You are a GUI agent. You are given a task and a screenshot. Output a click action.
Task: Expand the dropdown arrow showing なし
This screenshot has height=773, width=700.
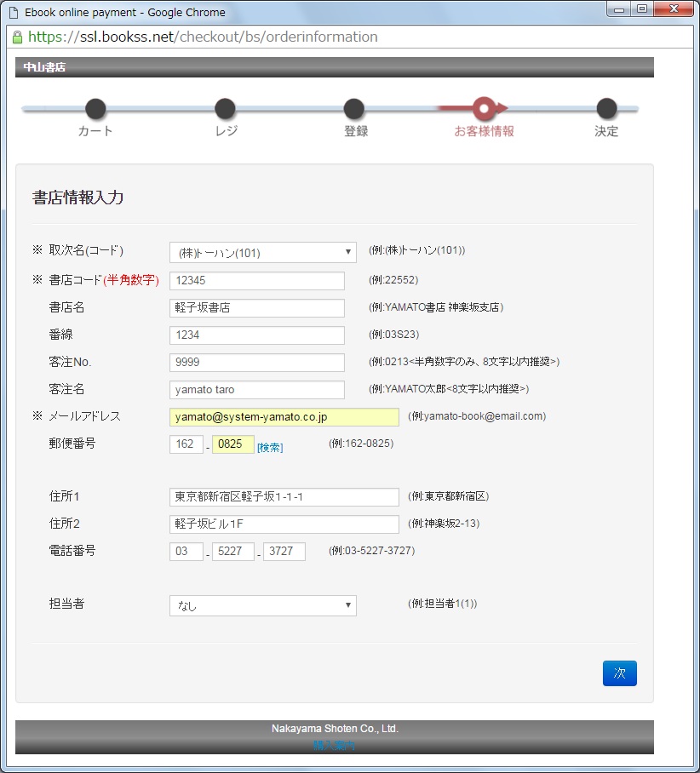point(348,605)
